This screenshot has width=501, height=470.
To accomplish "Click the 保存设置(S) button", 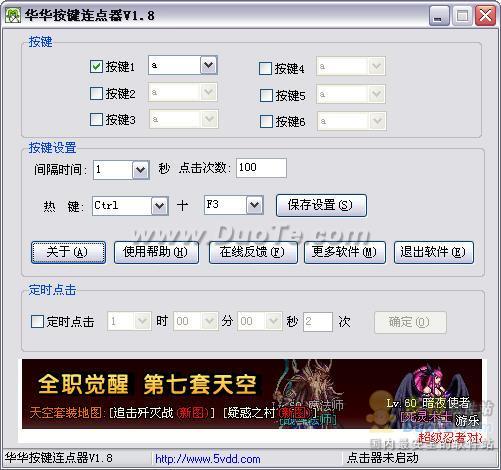I will tap(321, 205).
